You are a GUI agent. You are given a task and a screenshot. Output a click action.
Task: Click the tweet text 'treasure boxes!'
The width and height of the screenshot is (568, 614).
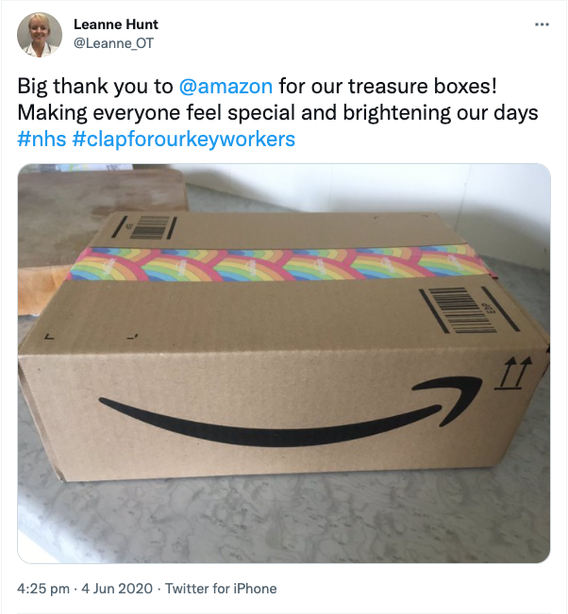422,87
